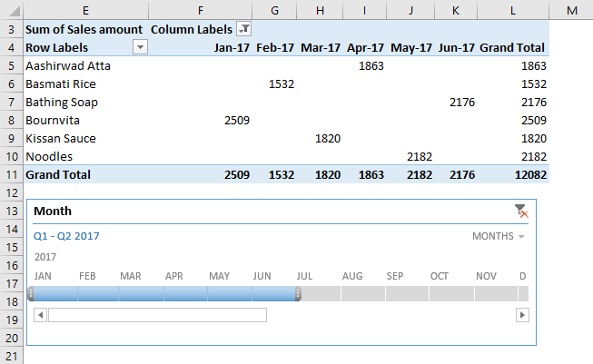Open the Column Labels filter dropdown
The height and width of the screenshot is (364, 593).
pos(243,29)
